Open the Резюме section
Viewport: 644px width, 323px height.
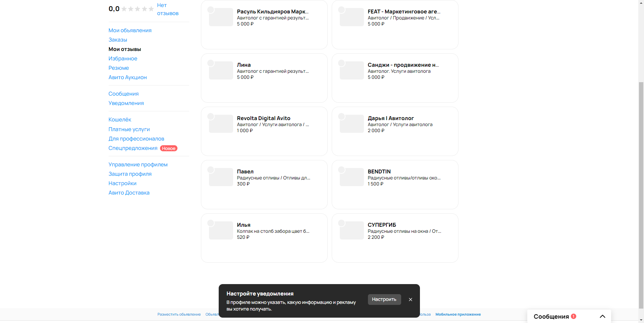pos(118,68)
